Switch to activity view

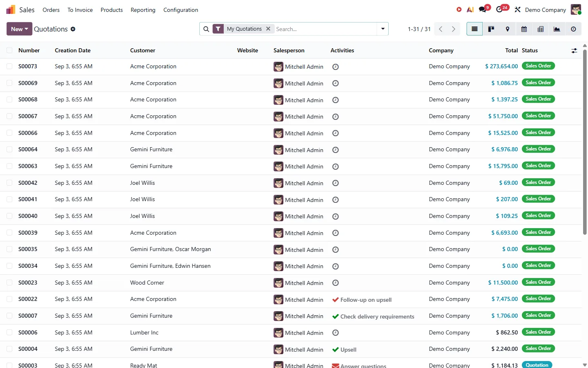coord(573,29)
